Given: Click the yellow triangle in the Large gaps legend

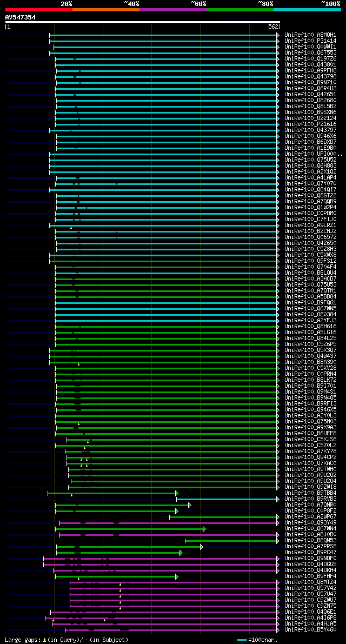Looking at the screenshot, I should click(x=45, y=640).
